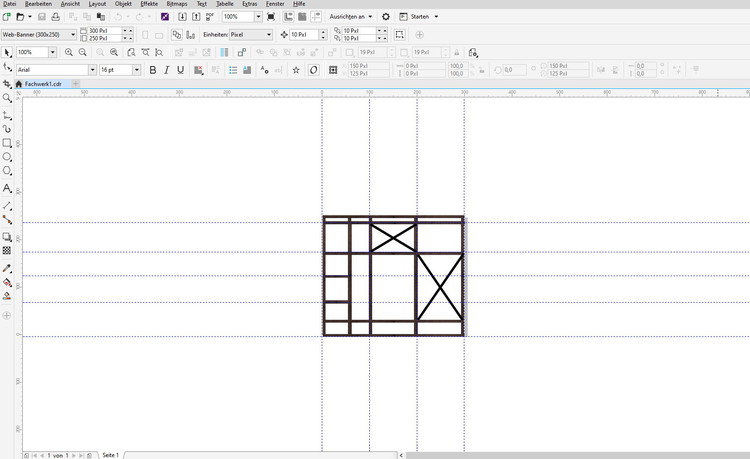Open the Effekte menu
The width and height of the screenshot is (750, 459).
pyautogui.click(x=149, y=4)
